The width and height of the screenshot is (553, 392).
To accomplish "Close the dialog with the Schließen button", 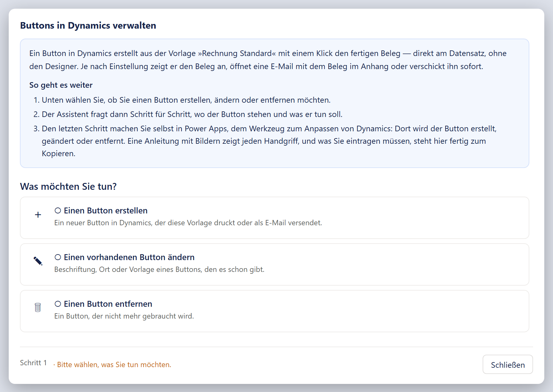I will click(x=508, y=365).
